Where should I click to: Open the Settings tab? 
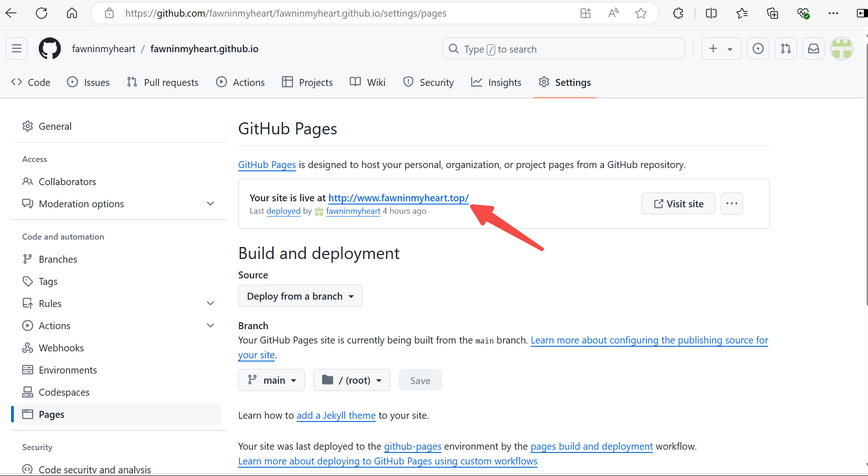564,82
